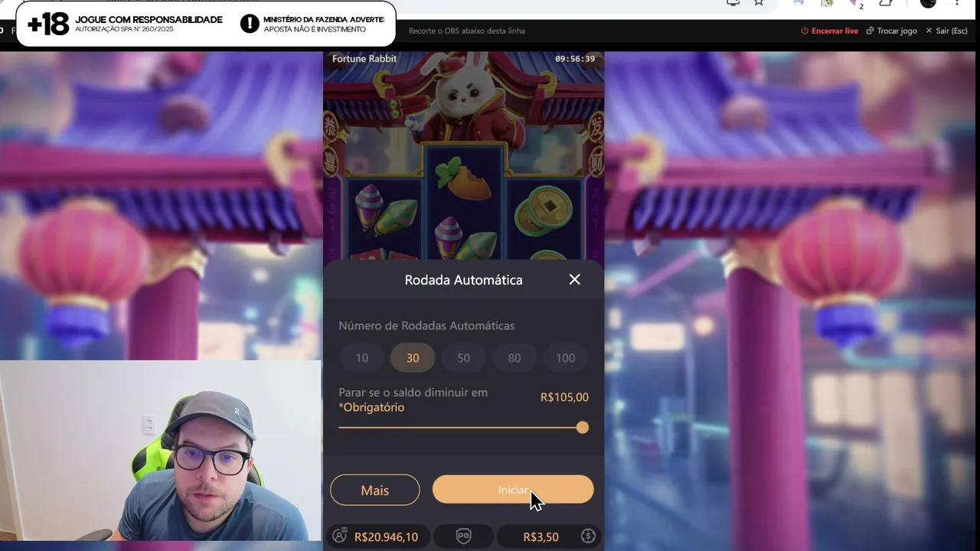Click the swap icon beside Trocar jogo

[x=871, y=31]
